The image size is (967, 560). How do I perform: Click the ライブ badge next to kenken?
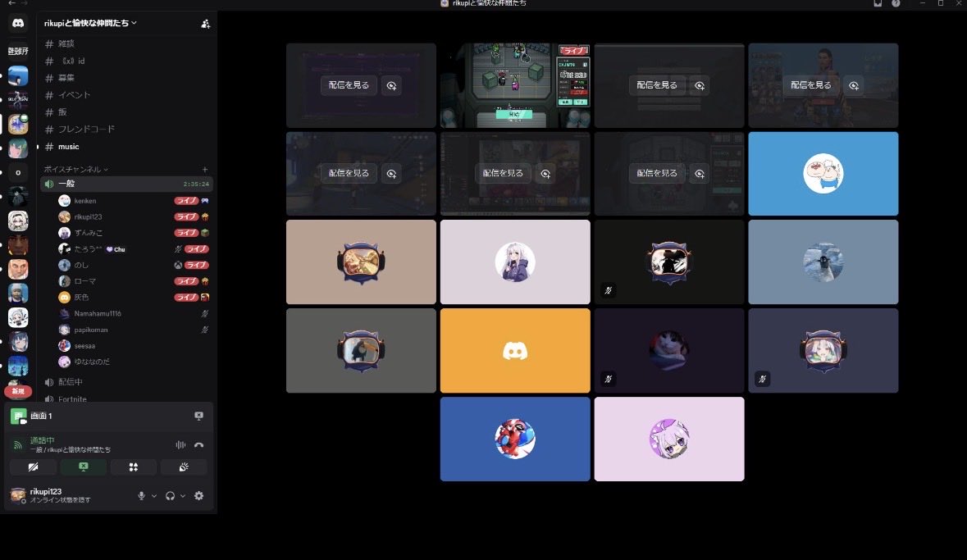(185, 201)
